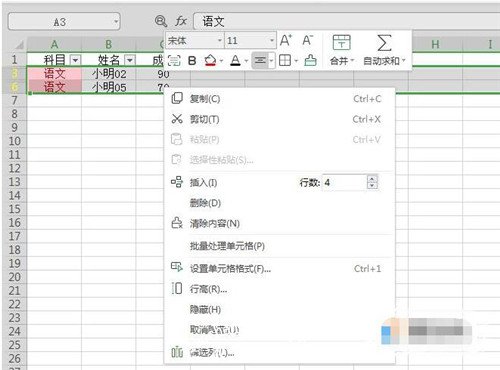Click the wrap text icon in mini toolbar

[174, 61]
